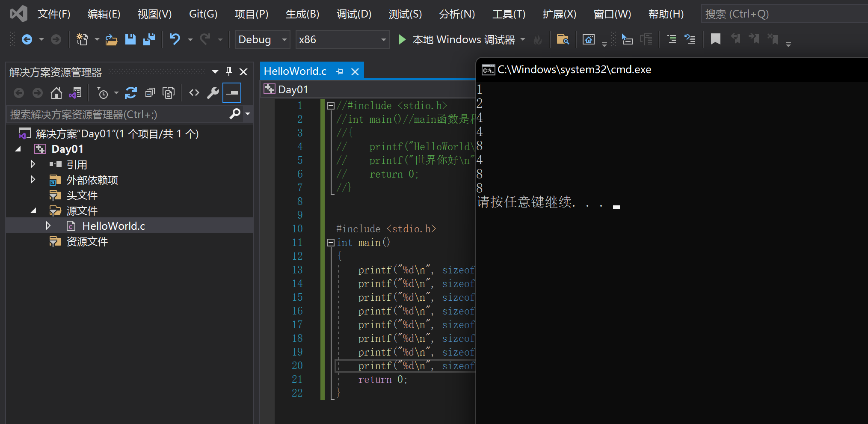Pin the Solution Explorer panel
Viewport: 868px width, 424px height.
click(229, 71)
